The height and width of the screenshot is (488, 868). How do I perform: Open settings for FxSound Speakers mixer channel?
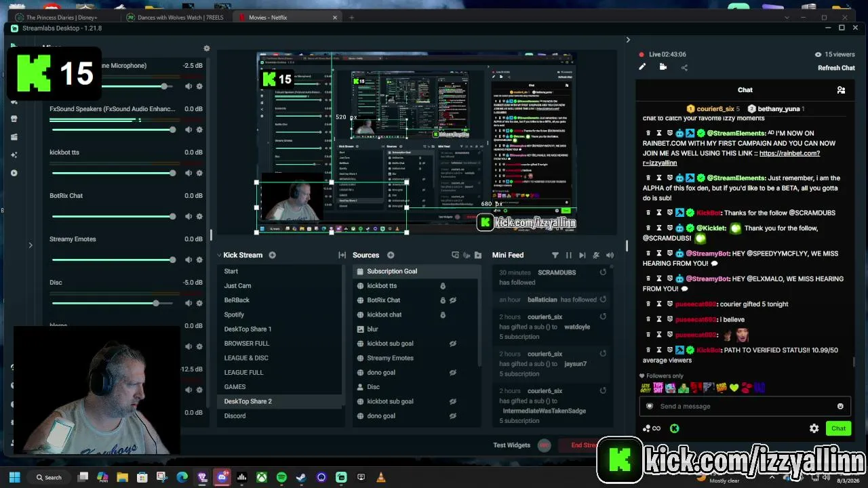199,129
